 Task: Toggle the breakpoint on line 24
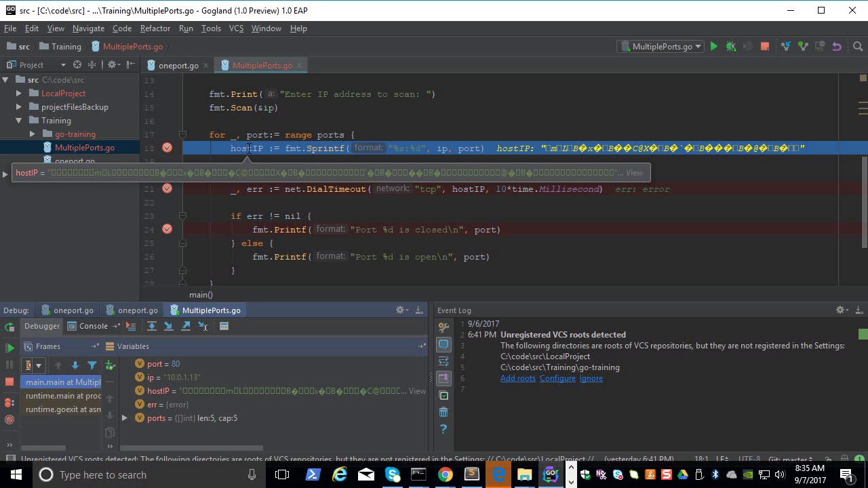point(167,229)
